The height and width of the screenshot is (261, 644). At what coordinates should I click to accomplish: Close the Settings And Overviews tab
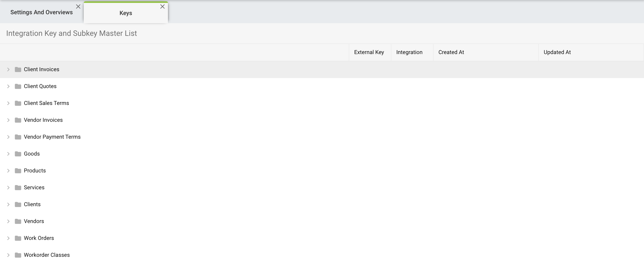[x=78, y=6]
